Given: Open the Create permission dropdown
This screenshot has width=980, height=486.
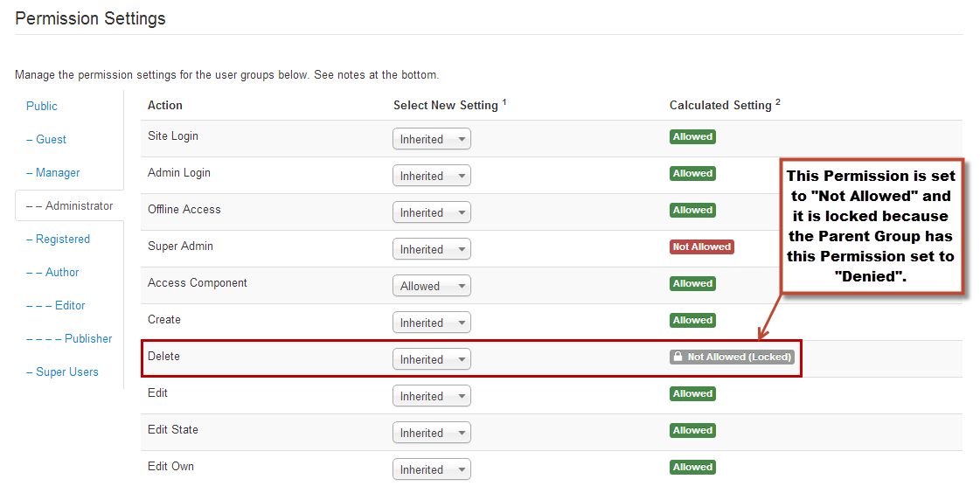Looking at the screenshot, I should pos(431,323).
